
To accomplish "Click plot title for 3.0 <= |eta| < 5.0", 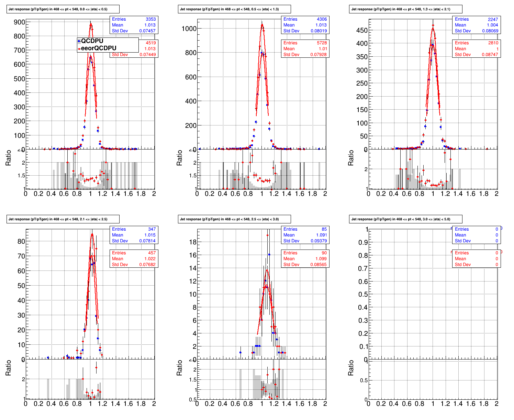I will pos(406,219).
